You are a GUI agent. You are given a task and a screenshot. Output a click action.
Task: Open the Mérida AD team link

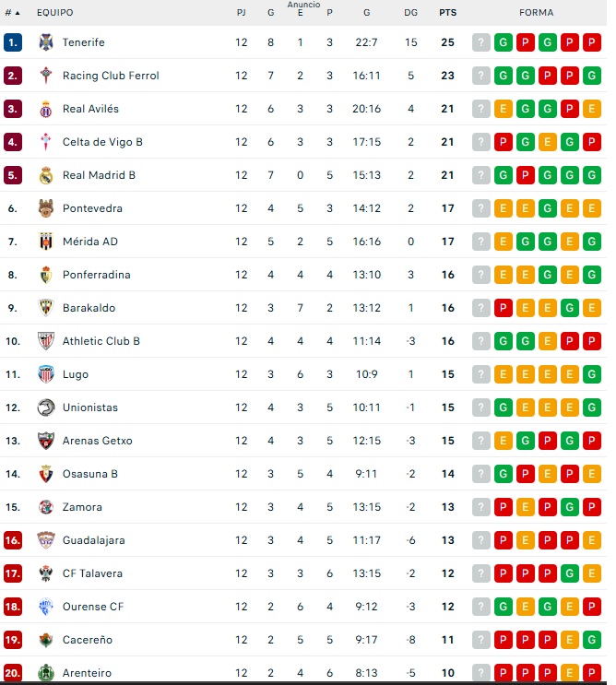pos(89,242)
